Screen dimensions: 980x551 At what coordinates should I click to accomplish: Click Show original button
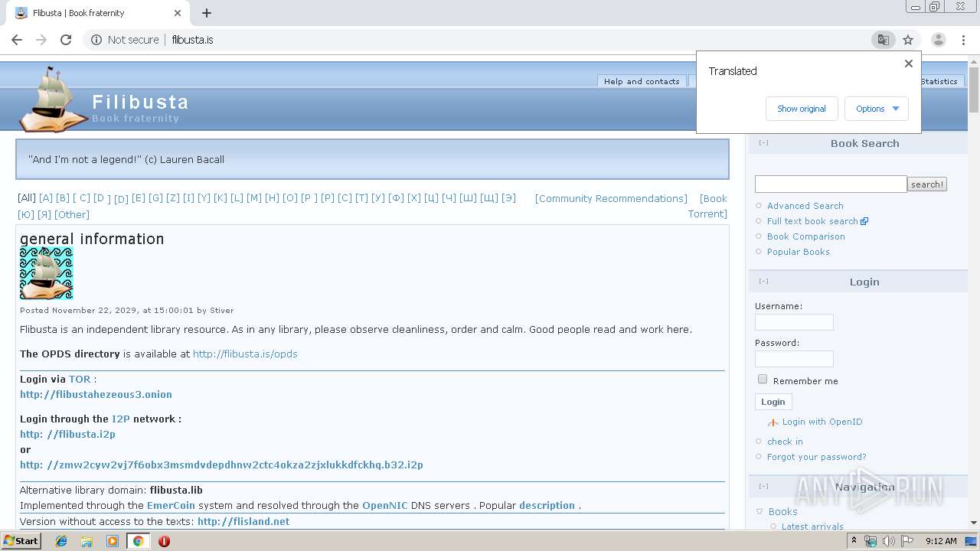[802, 109]
